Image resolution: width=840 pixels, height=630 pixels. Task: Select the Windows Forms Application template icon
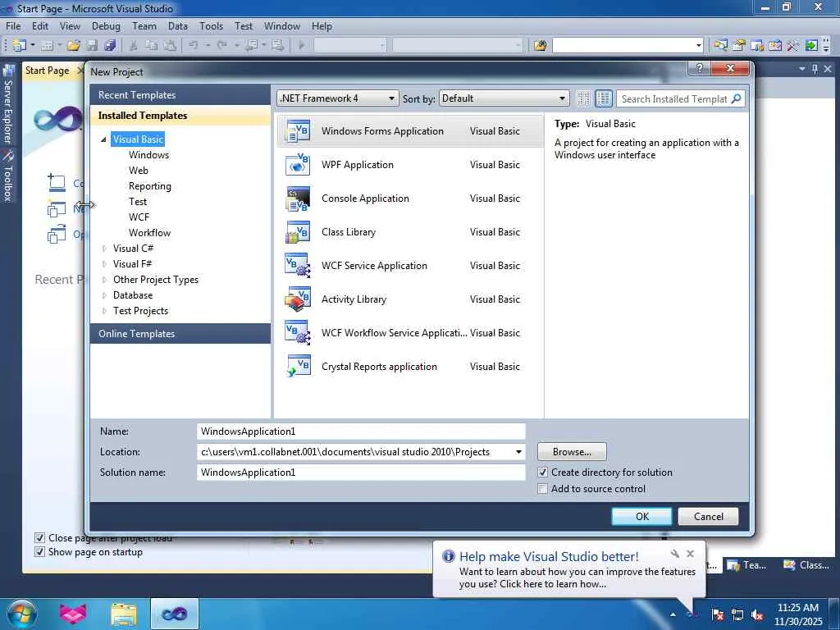pyautogui.click(x=298, y=131)
